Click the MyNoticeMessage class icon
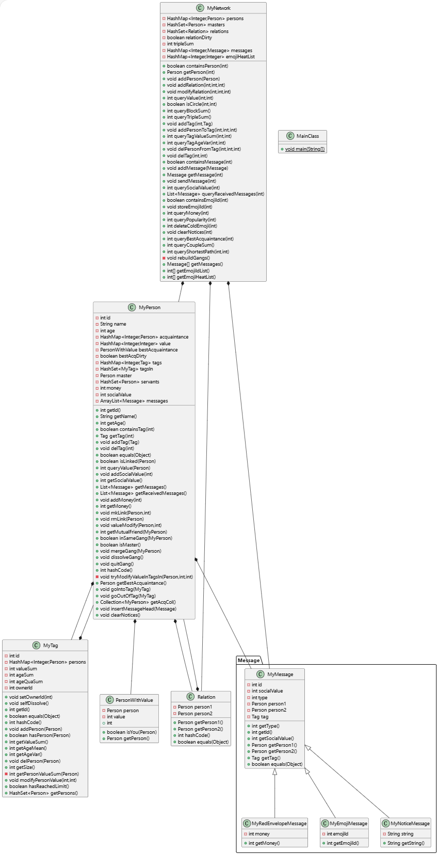Image resolution: width=438 pixels, height=868 pixels. (x=385, y=824)
